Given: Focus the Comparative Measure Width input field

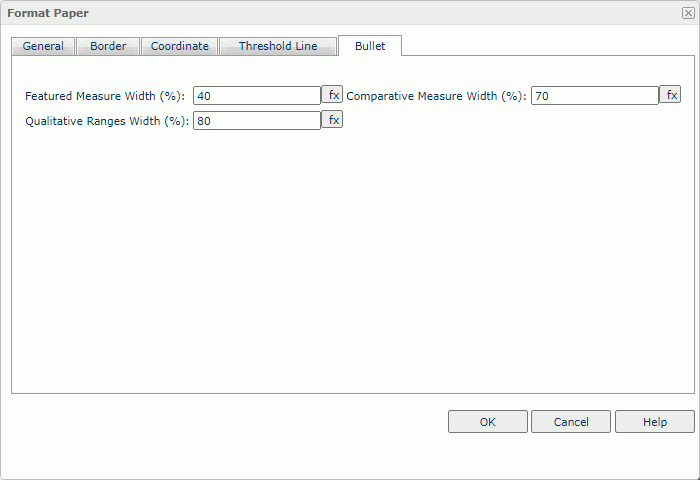Looking at the screenshot, I should tap(594, 96).
